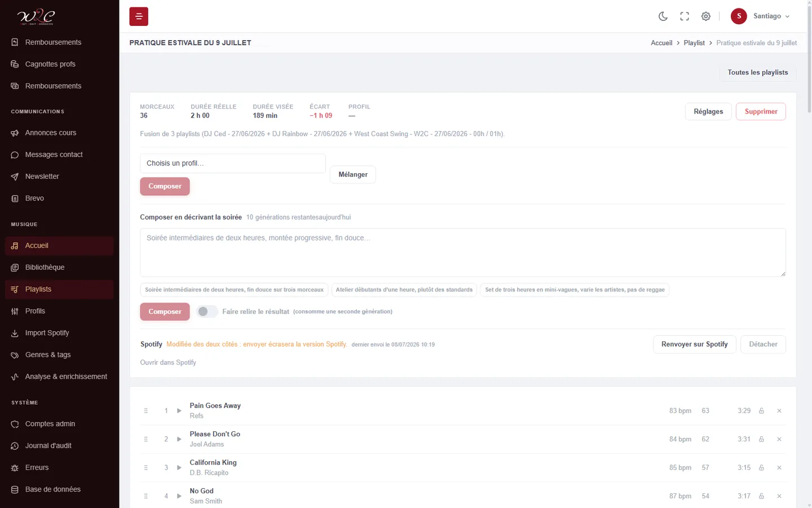This screenshot has height=508, width=812.
Task: Toggle the lock on Pain Goes Away
Action: point(761,411)
